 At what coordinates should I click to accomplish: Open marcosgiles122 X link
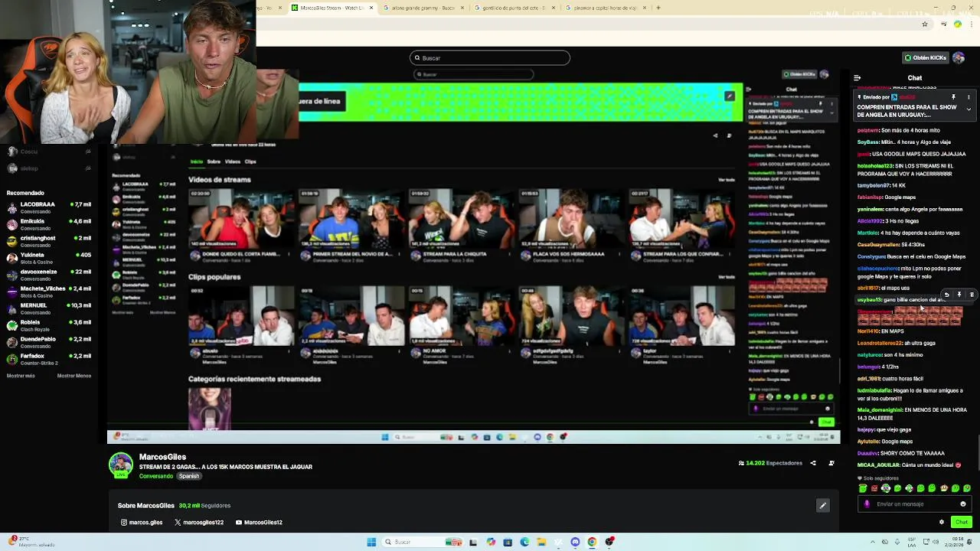[199, 523]
